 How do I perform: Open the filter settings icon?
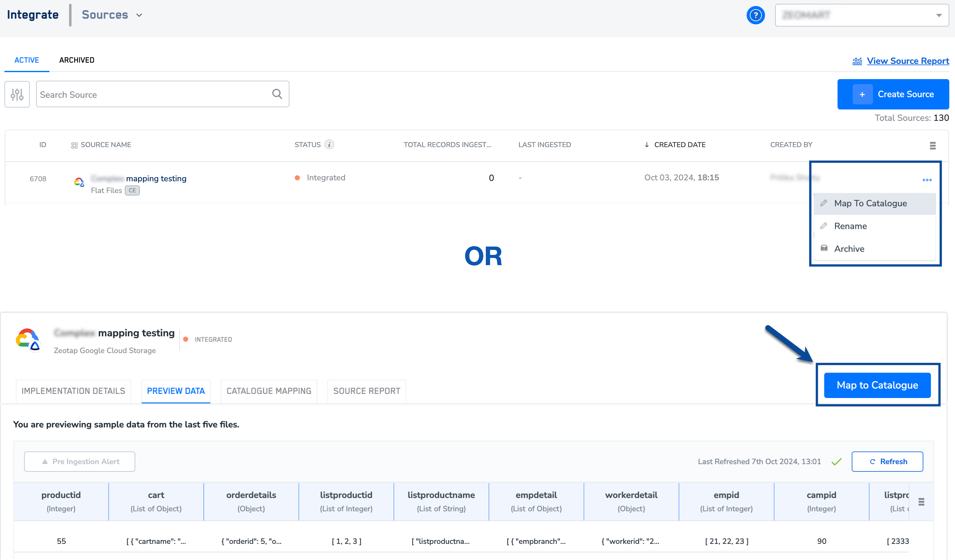coord(17,94)
